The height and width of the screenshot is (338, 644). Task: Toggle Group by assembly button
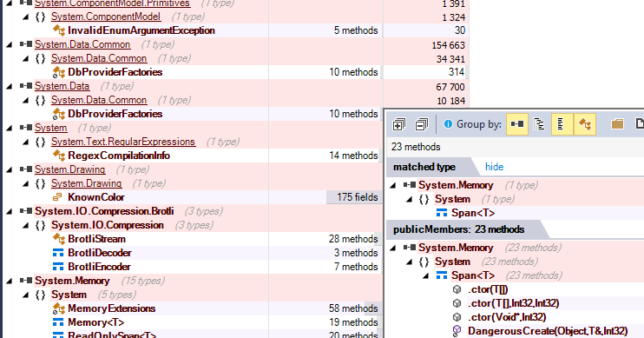(x=516, y=123)
